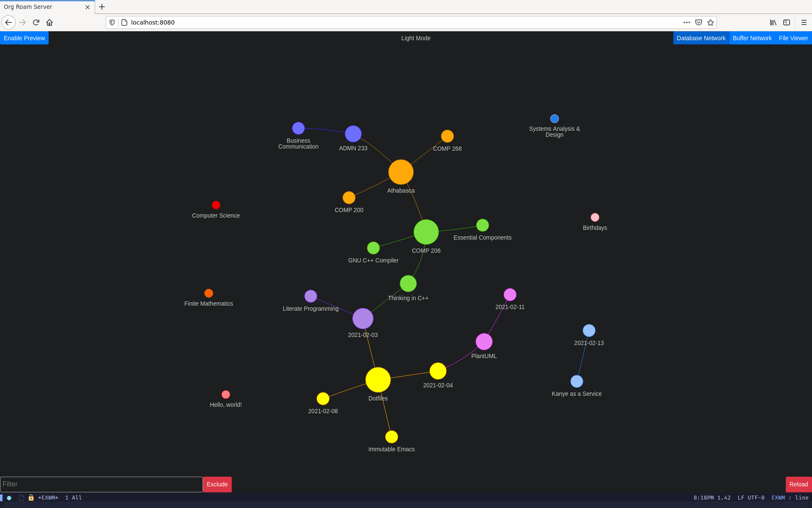Viewport: 812px width, 508px height.
Task: Click back navigation arrow button
Action: (x=8, y=22)
